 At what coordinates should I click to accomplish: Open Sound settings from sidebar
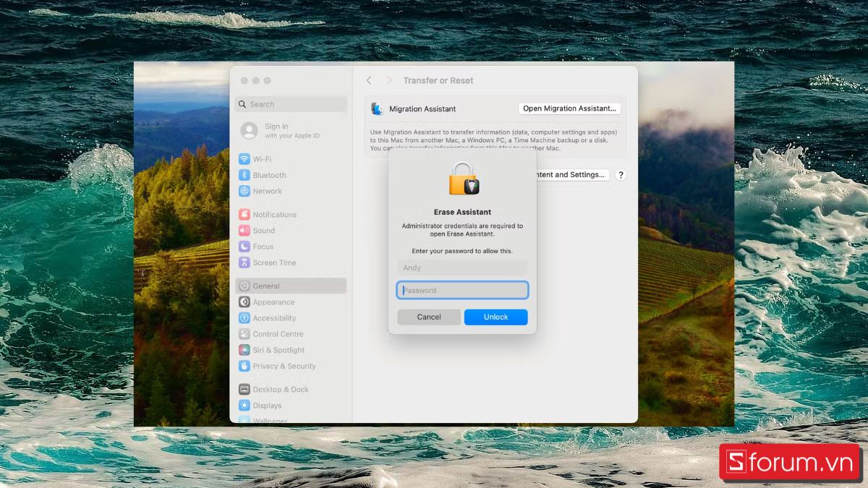[x=246, y=230]
